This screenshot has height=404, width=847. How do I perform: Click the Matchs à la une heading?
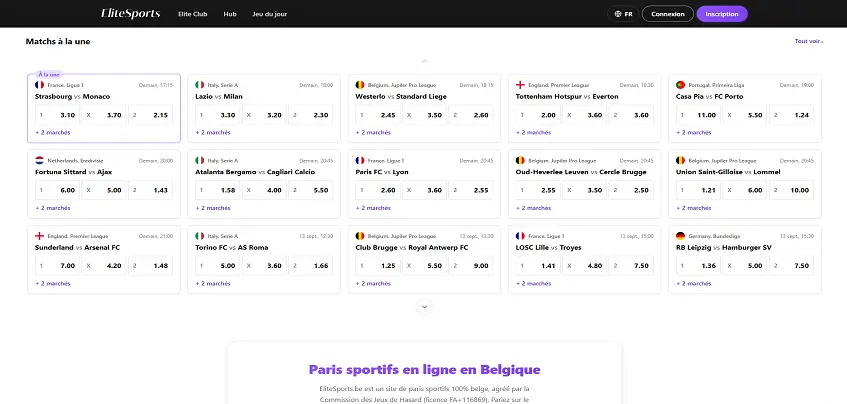58,41
